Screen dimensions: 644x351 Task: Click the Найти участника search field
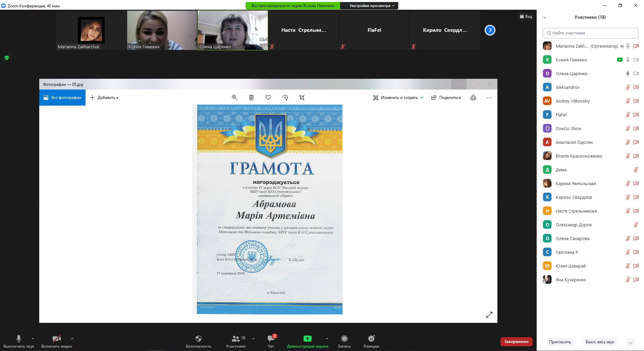tap(590, 33)
